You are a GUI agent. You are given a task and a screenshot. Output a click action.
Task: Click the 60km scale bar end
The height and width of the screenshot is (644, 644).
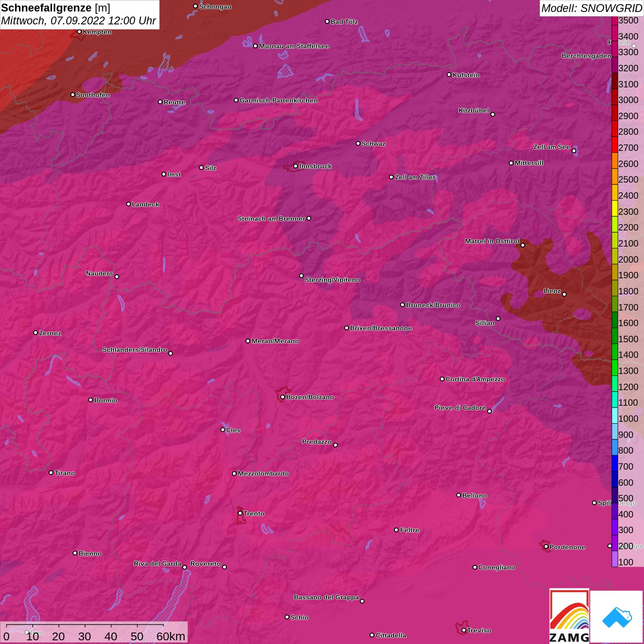click(164, 626)
